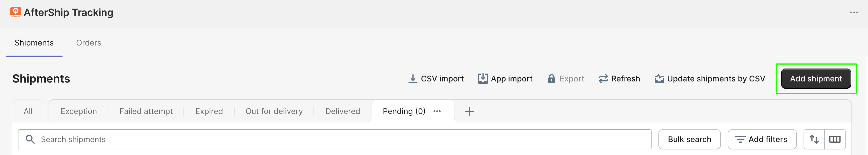868x155 pixels.
Task: Switch to the Orders tab
Action: pyautogui.click(x=89, y=43)
